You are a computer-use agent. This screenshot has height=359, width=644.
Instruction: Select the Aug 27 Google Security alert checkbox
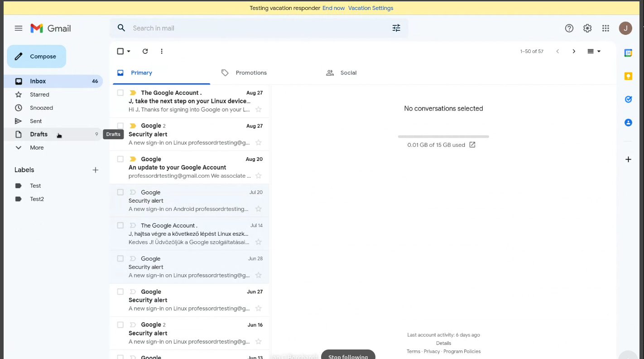click(x=120, y=126)
